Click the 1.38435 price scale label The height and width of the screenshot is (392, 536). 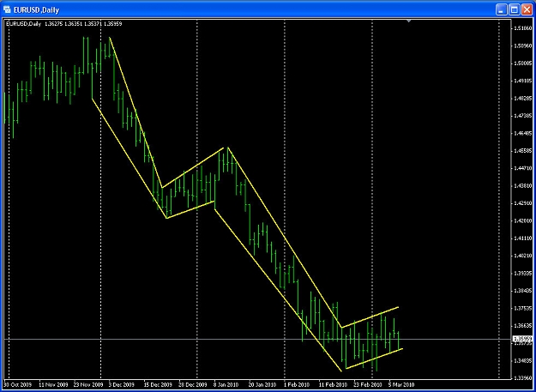point(522,291)
